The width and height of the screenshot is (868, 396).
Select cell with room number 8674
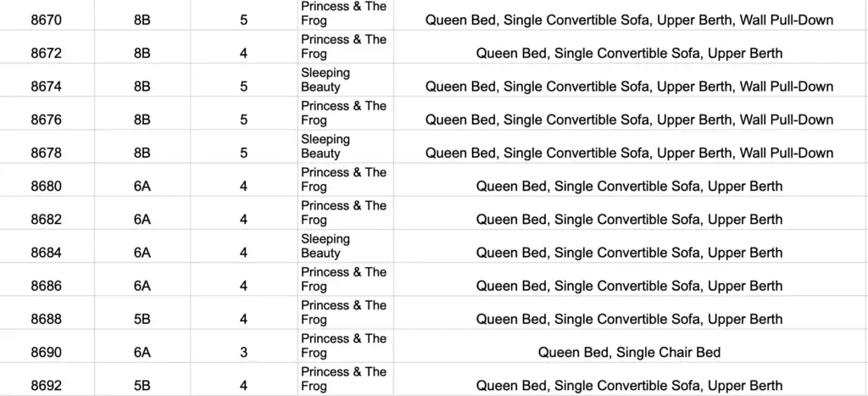click(x=46, y=86)
